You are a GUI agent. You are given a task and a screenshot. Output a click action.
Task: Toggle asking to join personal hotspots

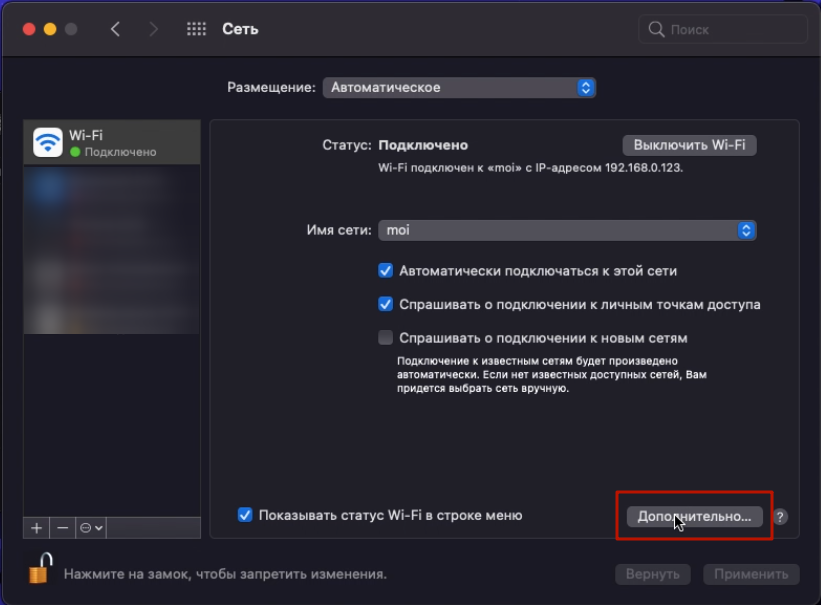(385, 304)
